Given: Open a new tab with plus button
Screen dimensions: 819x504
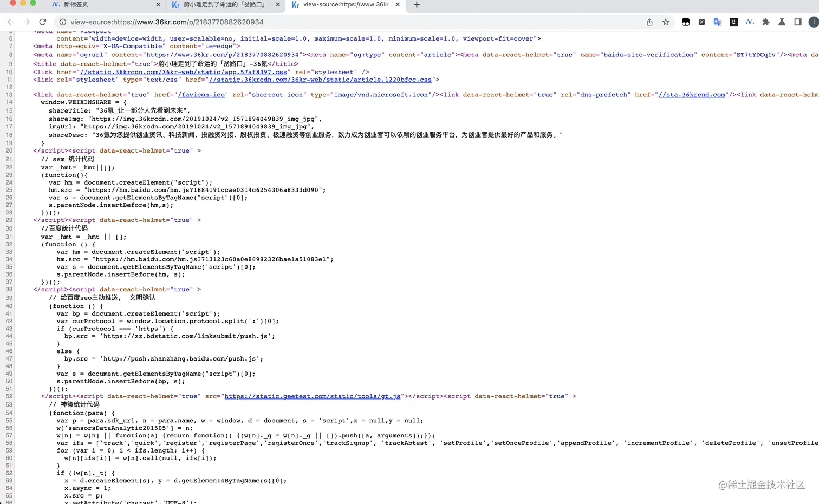Looking at the screenshot, I should point(417,4).
